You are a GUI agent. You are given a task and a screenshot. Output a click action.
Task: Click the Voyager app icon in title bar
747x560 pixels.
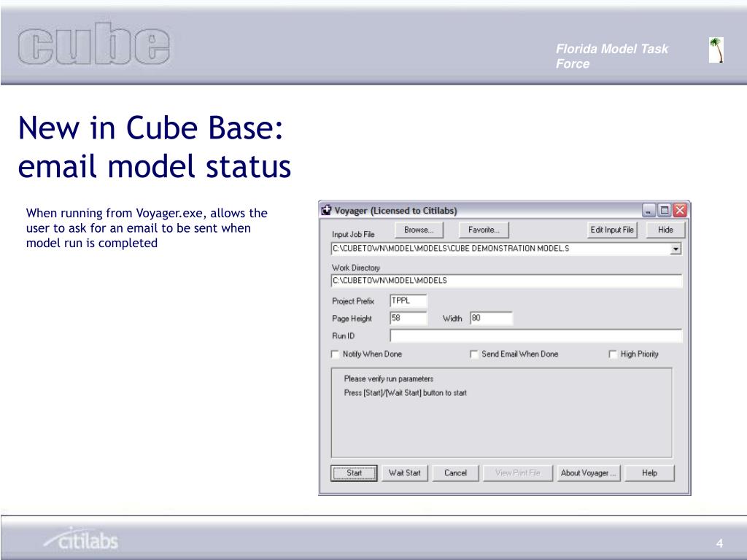326,210
